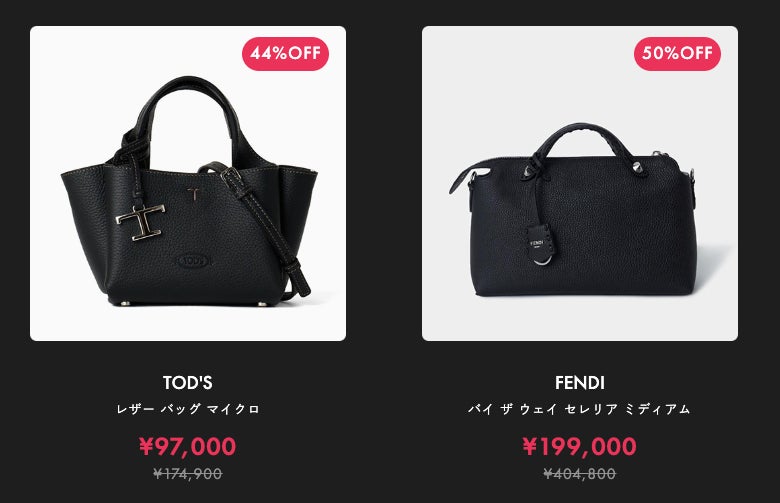Image resolution: width=780 pixels, height=503 pixels.
Task: Click the 50%OFF discount badge
Action: click(x=677, y=53)
